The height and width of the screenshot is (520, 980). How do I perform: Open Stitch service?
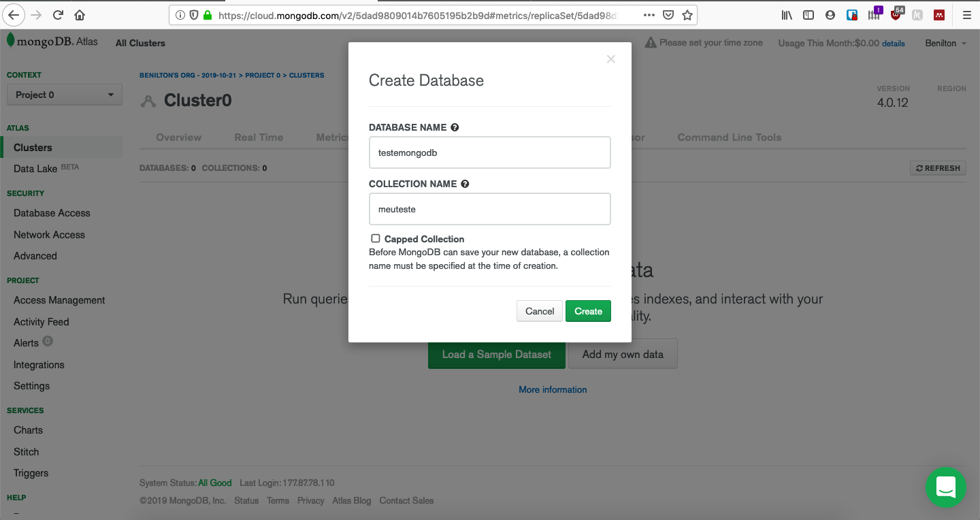(27, 452)
